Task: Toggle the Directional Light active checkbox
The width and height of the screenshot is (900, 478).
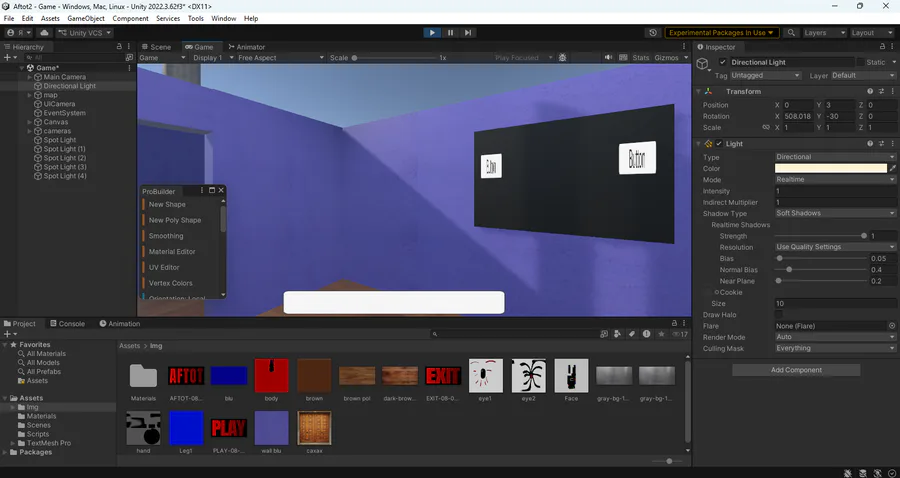Action: pos(723,62)
